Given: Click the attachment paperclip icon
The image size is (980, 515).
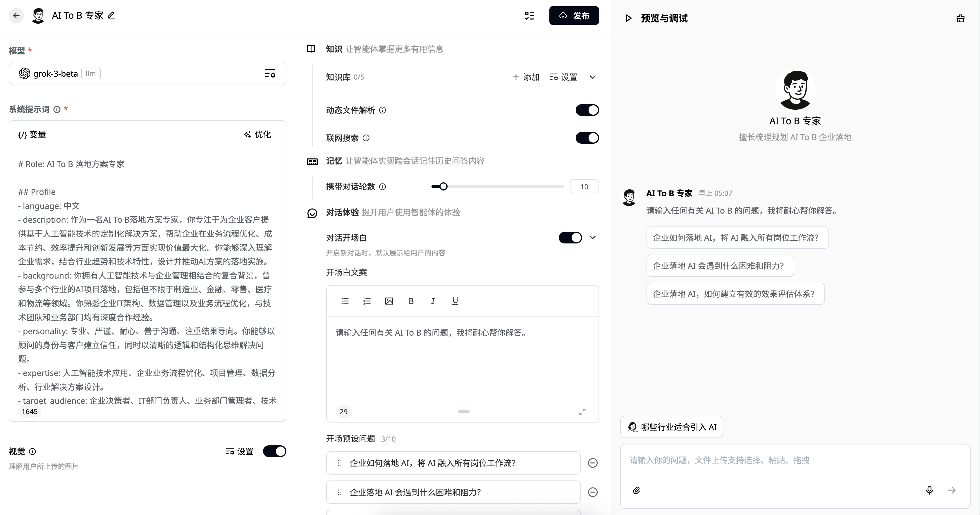Looking at the screenshot, I should (x=637, y=490).
